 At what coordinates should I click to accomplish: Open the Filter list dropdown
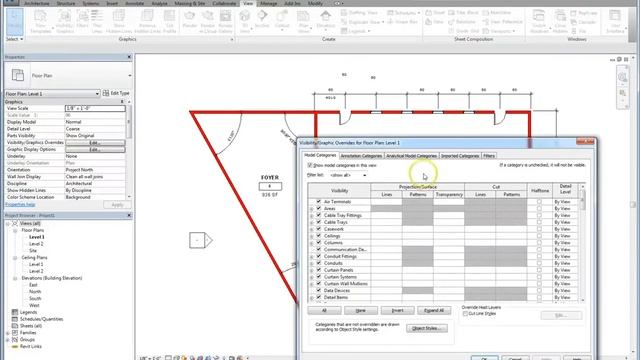click(x=348, y=175)
